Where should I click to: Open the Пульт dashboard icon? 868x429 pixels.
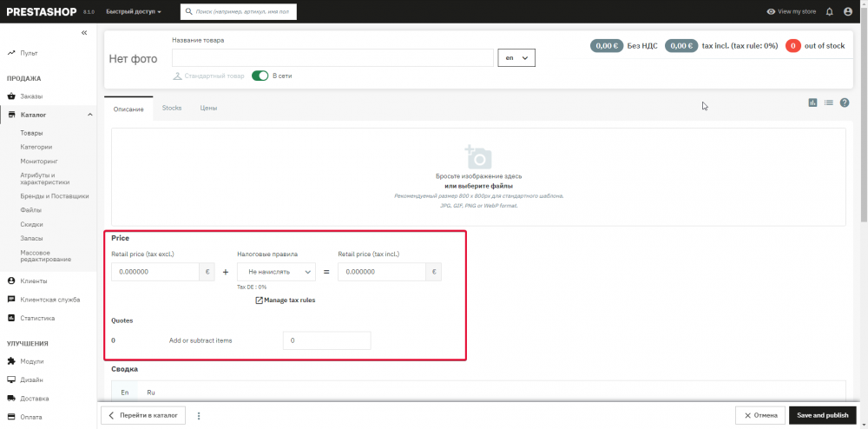click(x=11, y=53)
